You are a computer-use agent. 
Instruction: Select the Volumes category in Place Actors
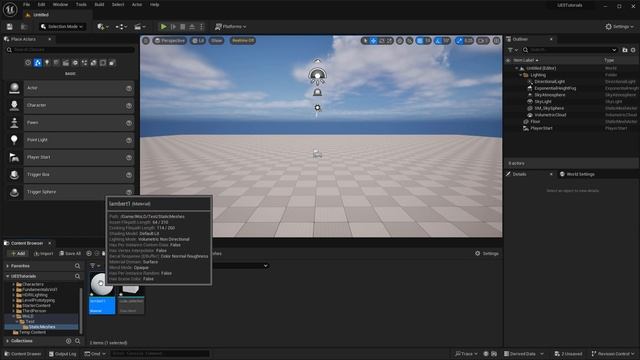(102, 63)
